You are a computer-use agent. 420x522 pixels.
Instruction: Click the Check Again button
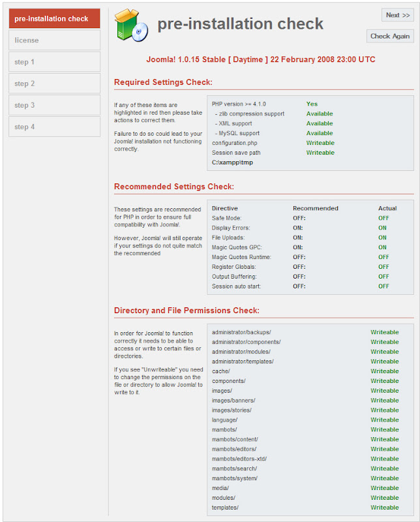tap(390, 37)
